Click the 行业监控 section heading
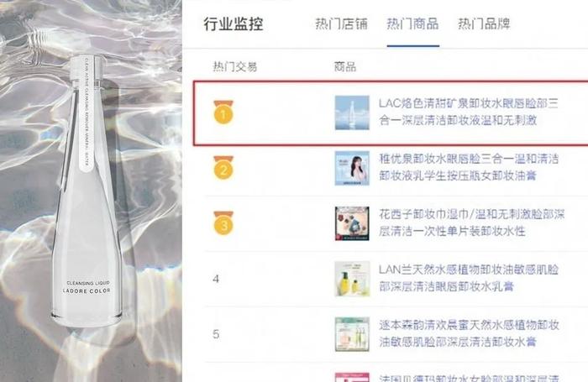 234,24
